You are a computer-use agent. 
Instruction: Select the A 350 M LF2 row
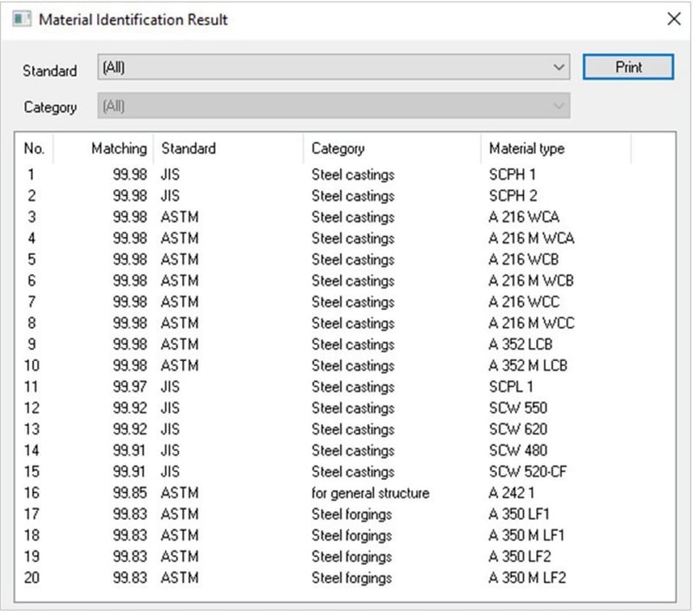(527, 578)
